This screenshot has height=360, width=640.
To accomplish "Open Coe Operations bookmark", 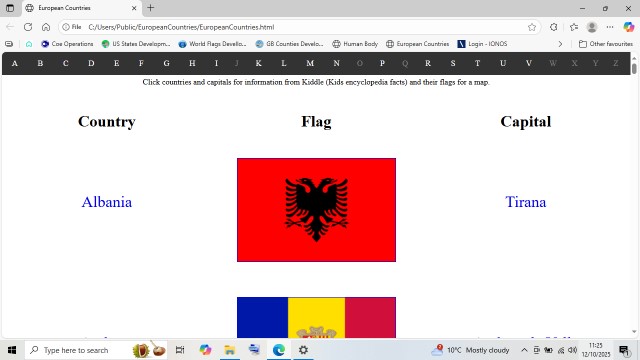I will [x=67, y=44].
